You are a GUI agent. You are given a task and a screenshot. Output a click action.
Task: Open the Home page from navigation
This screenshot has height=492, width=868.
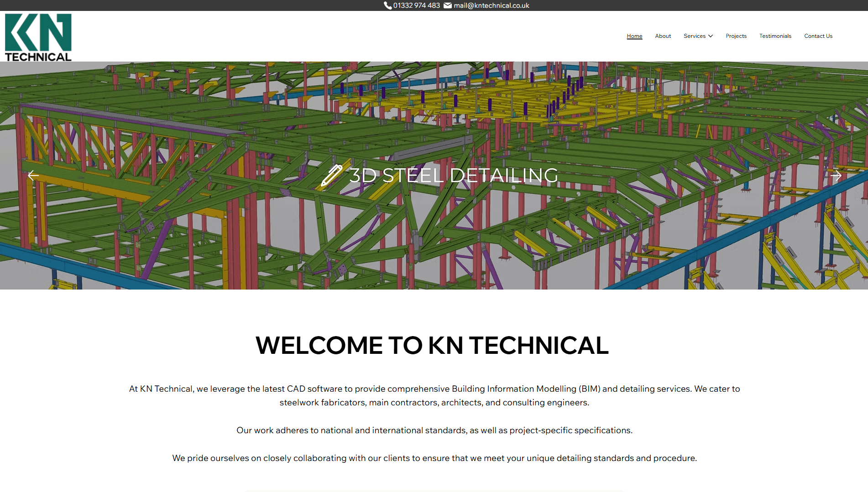634,36
